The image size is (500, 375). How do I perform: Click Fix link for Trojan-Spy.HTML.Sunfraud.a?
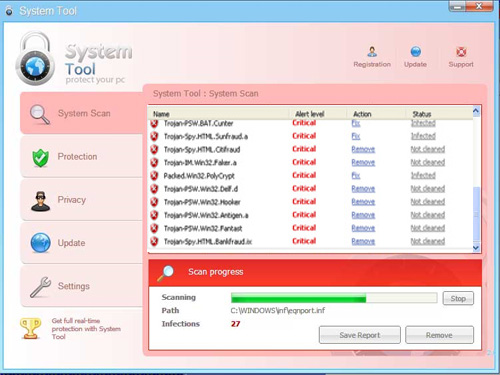click(x=356, y=136)
